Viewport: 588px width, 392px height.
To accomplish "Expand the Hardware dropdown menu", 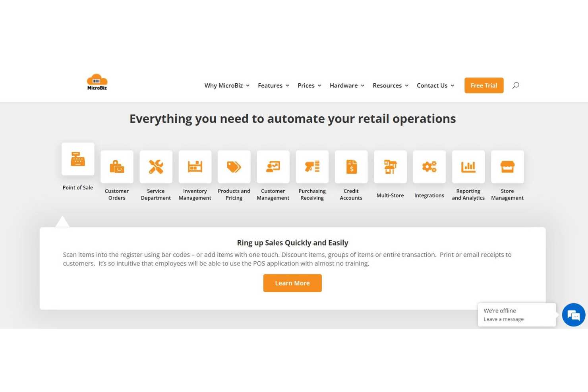I will pos(347,85).
